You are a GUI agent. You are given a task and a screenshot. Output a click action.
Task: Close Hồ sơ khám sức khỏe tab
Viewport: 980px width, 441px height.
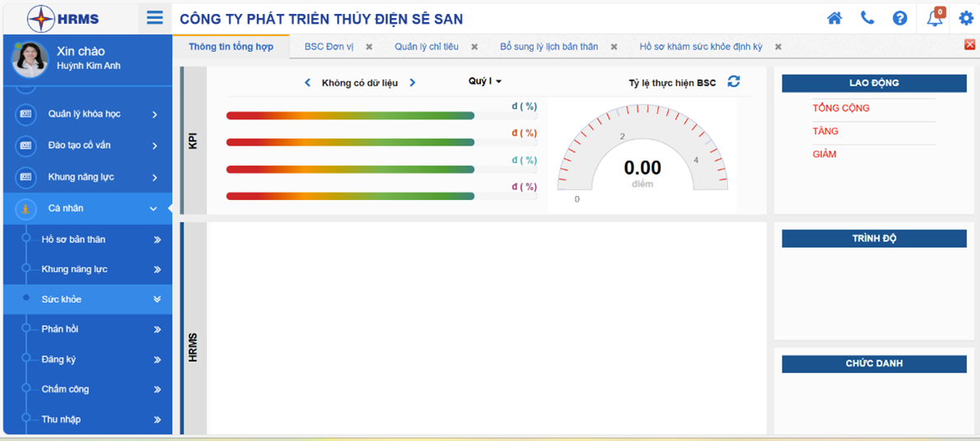[778, 47]
